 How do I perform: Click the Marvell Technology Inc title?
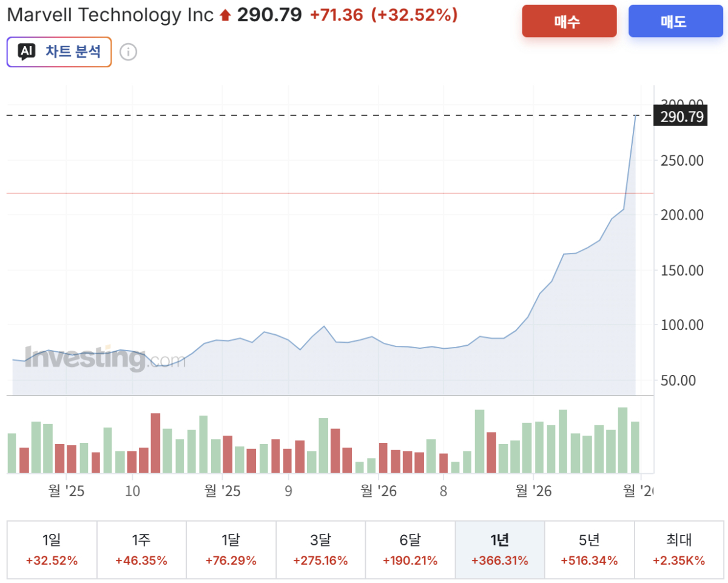tap(110, 15)
